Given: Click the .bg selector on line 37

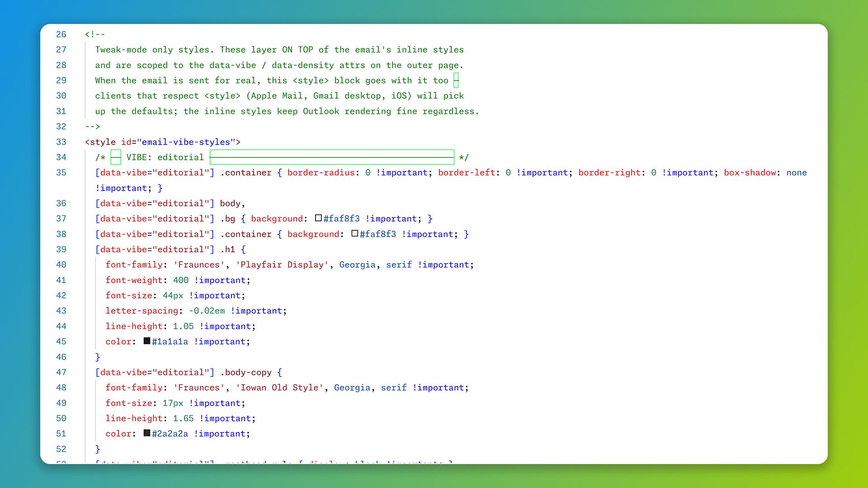Looking at the screenshot, I should (227, 219).
